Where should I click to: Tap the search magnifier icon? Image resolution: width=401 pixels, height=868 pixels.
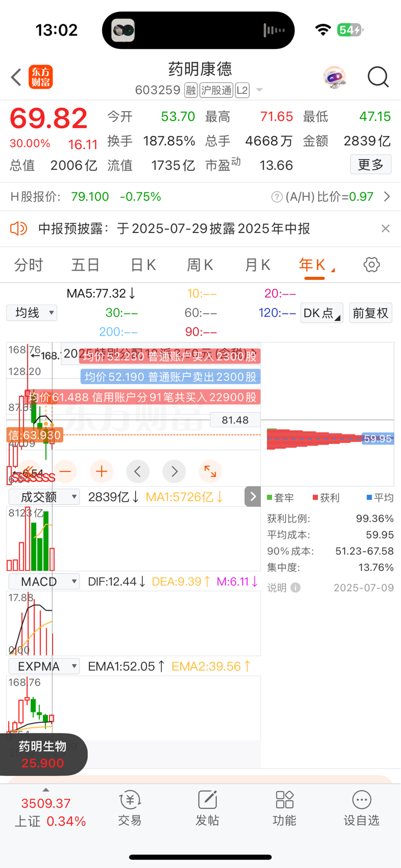click(378, 77)
